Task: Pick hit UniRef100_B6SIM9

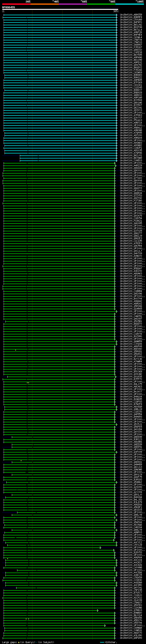Action: [x=131, y=60]
